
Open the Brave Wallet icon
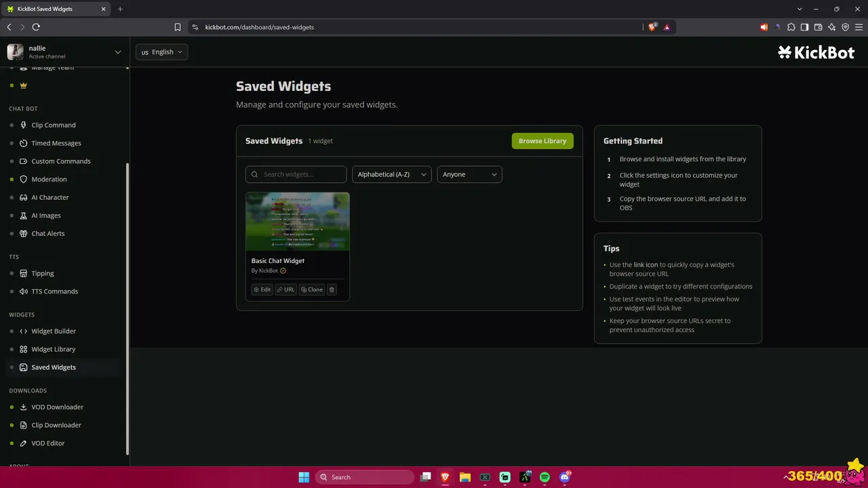pos(818,27)
